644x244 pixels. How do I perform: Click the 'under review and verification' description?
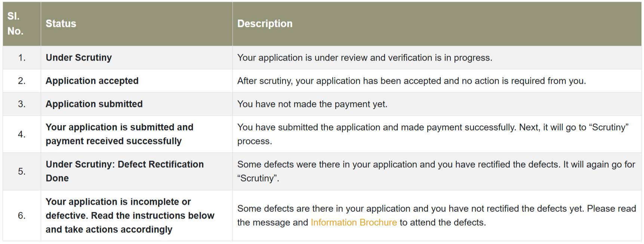pos(364,58)
